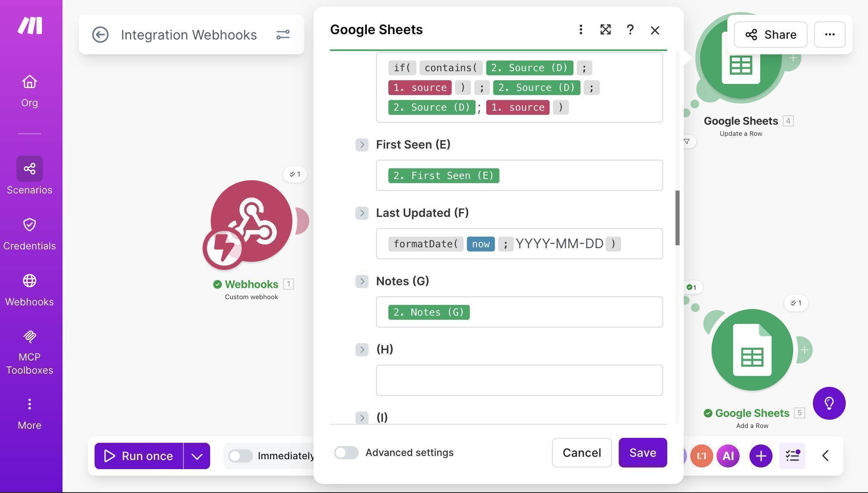This screenshot has height=493, width=868.
Task: Select Credentials in the left sidebar
Action: pos(29,233)
